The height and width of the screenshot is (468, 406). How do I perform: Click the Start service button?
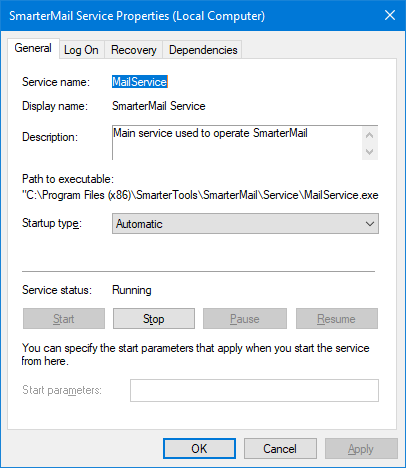point(64,319)
